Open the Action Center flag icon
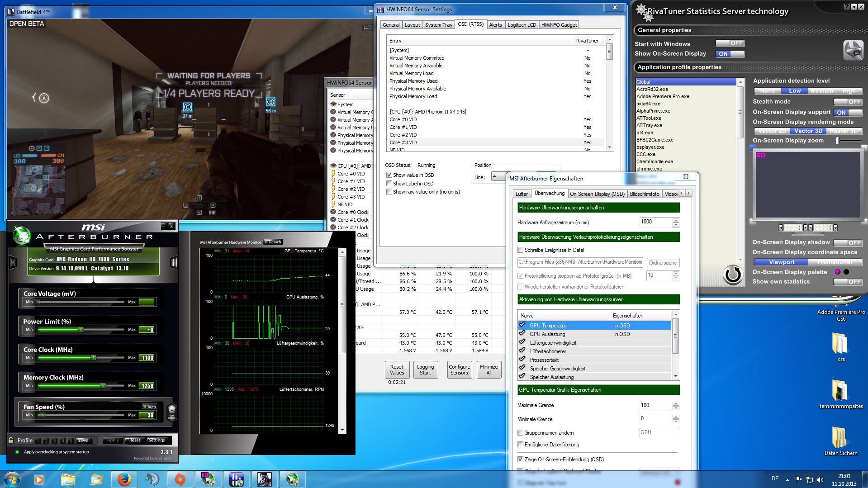The width and height of the screenshot is (868, 488). pos(798,479)
